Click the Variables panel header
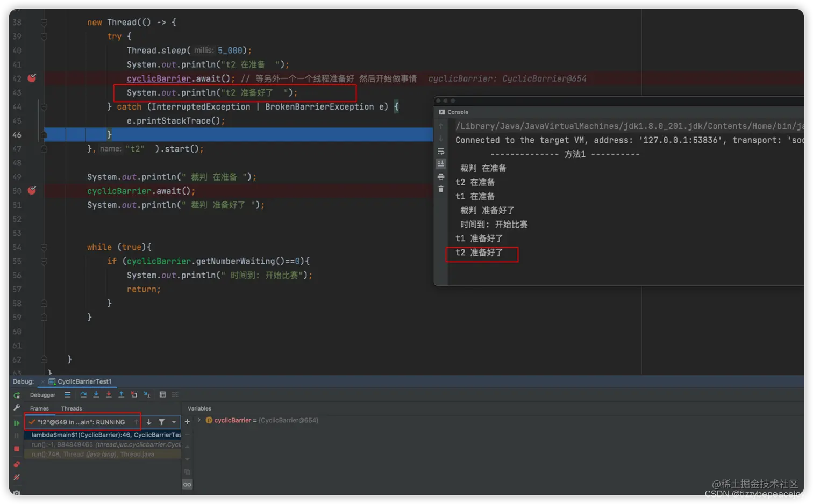Image resolution: width=813 pixels, height=504 pixels. [199, 409]
